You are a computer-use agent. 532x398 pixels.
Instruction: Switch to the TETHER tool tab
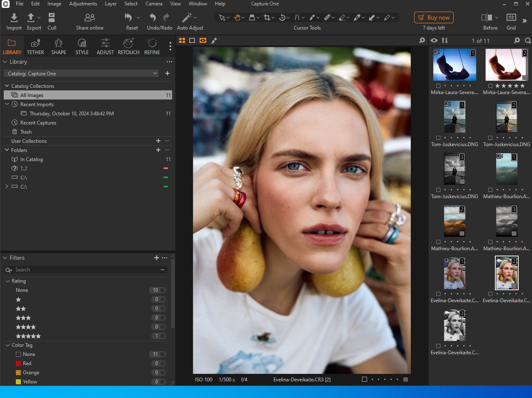tap(35, 46)
